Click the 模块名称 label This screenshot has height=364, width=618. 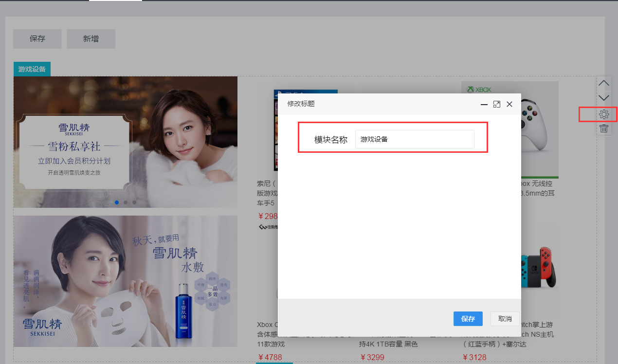[x=331, y=140]
